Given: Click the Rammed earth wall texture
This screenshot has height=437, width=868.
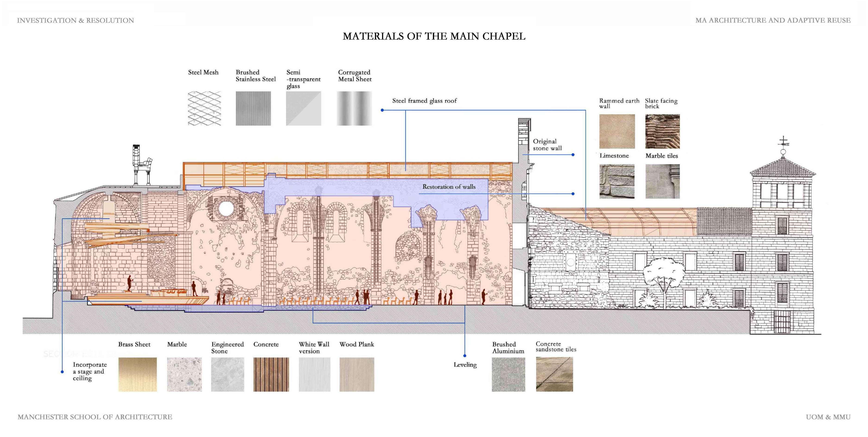Looking at the screenshot, I should [x=617, y=131].
